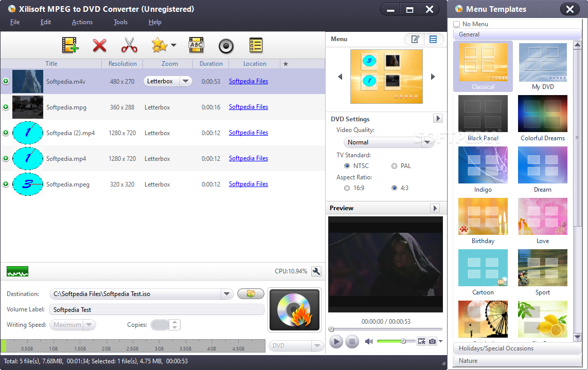
Task: Click the Volume Label input field
Action: pyautogui.click(x=157, y=310)
